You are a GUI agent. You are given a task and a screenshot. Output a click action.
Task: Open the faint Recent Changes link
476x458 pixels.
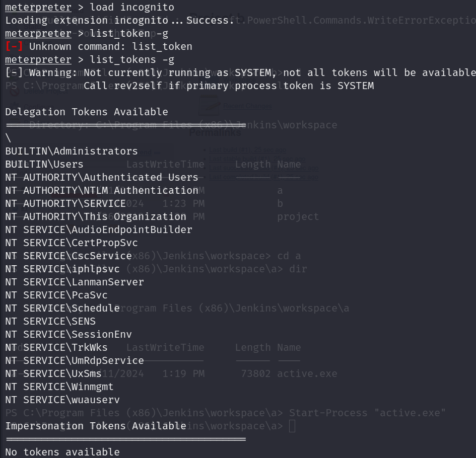coord(247,106)
